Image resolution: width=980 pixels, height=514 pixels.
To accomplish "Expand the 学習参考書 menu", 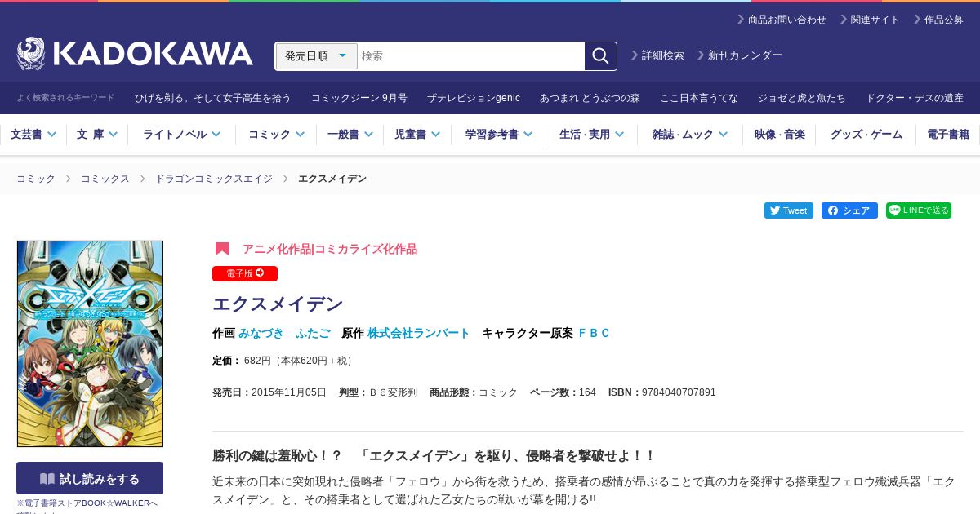I will [x=499, y=135].
